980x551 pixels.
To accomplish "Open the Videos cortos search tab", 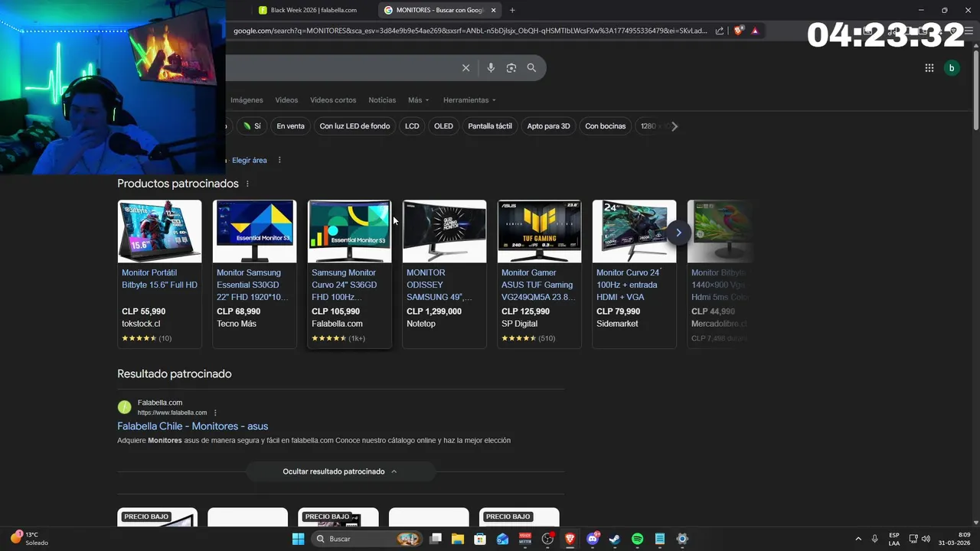I will point(333,100).
